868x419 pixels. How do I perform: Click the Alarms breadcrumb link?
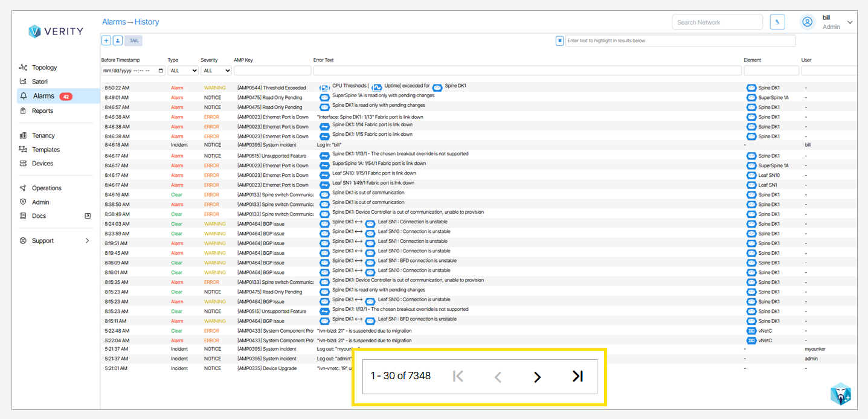coord(114,22)
